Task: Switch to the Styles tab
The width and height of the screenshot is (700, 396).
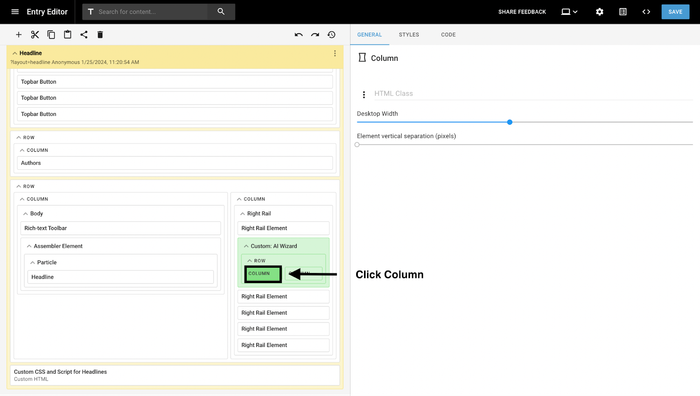Action: (409, 35)
